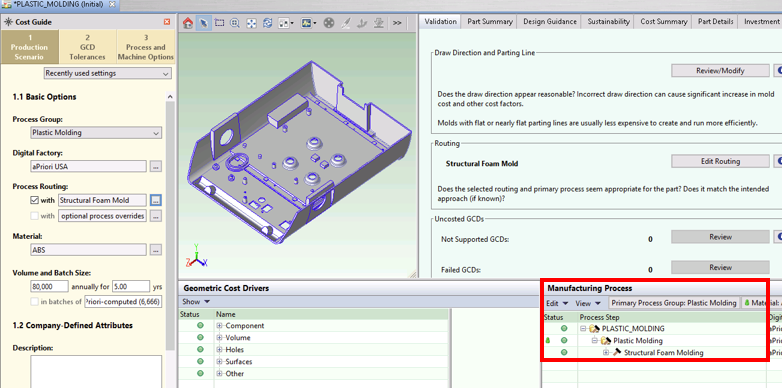This screenshot has height=388, width=782.
Task: Expand the Holes node in Geometric Cost Drivers
Action: click(x=219, y=350)
